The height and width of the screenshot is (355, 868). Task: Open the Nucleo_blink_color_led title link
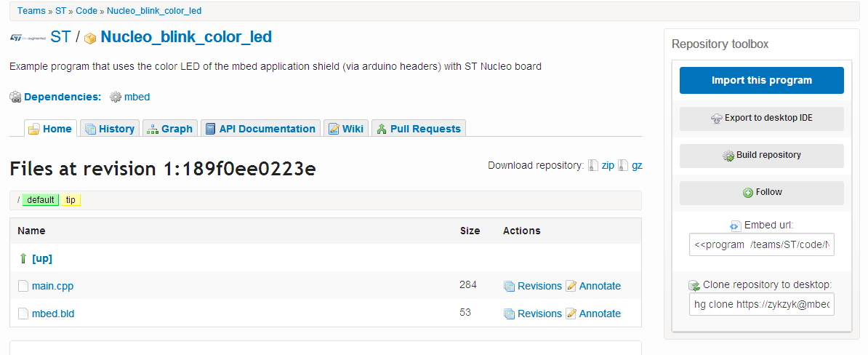coord(186,37)
